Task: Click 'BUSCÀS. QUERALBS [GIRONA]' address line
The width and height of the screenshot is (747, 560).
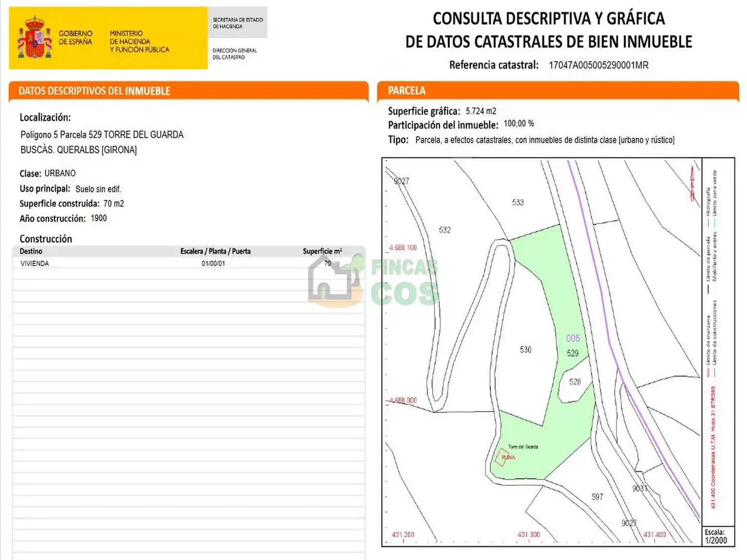Action: tap(79, 150)
